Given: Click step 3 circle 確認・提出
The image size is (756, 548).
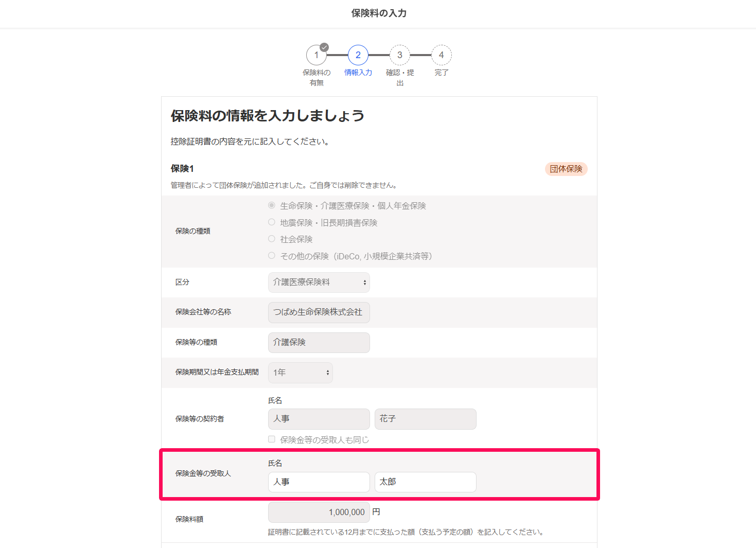Looking at the screenshot, I should click(x=400, y=55).
